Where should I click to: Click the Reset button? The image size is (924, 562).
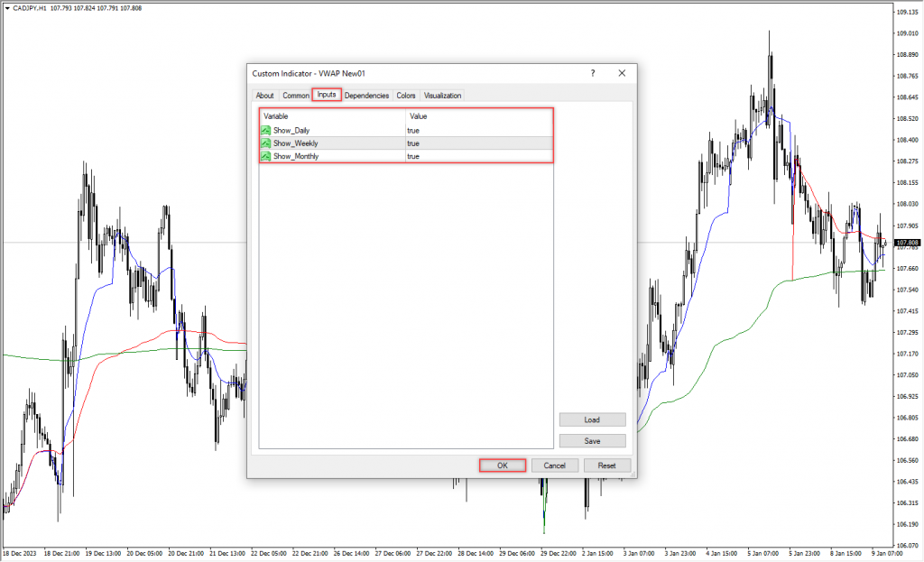pos(607,465)
